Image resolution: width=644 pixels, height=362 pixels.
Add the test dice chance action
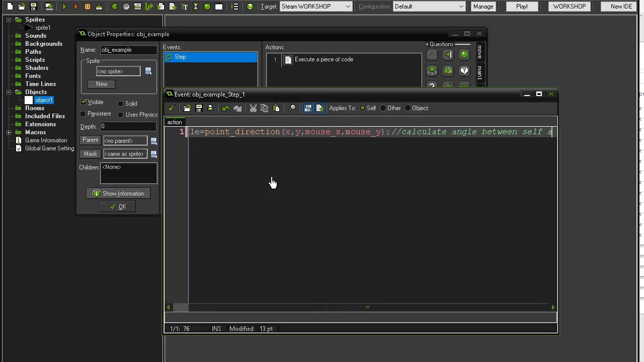pos(448,71)
